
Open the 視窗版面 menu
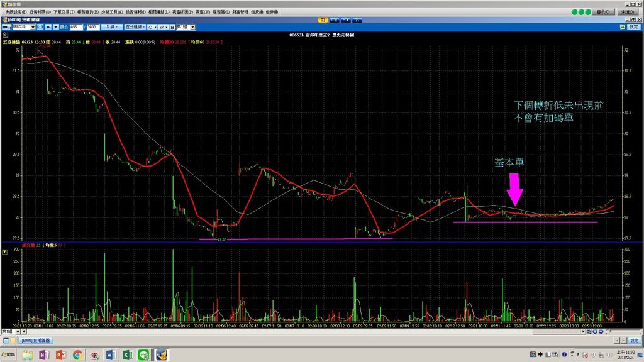pyautogui.click(x=182, y=12)
